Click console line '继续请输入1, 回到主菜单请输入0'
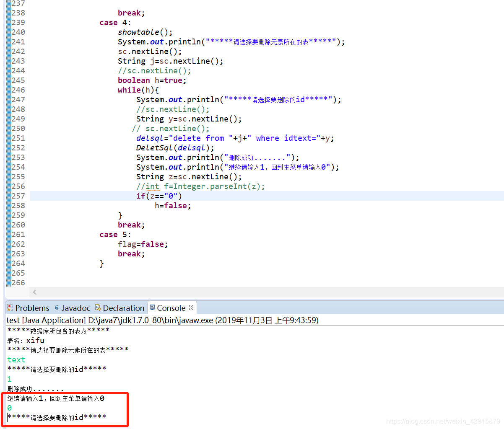 tap(56, 398)
